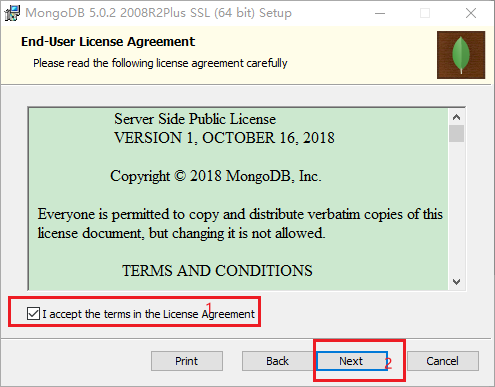Click the installer icon in the title bar
The width and height of the screenshot is (495, 387).
point(12,13)
